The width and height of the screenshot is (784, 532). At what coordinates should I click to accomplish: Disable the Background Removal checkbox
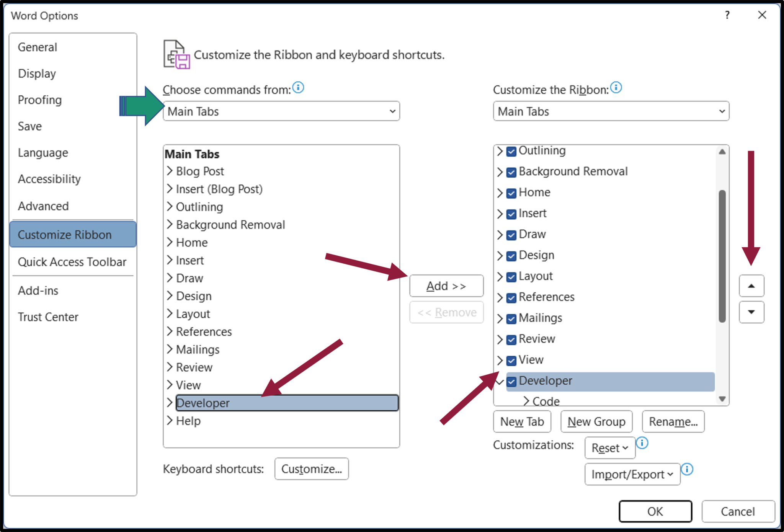[511, 172]
